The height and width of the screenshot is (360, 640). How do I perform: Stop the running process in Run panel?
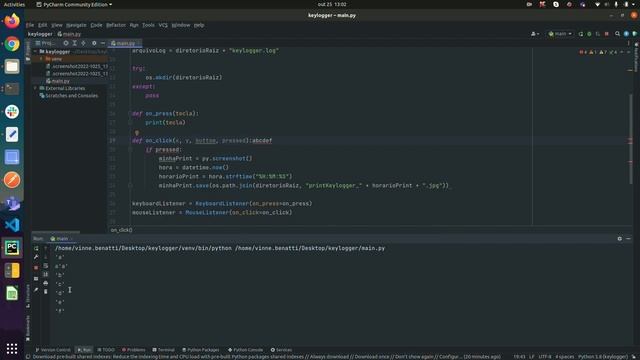click(x=36, y=268)
